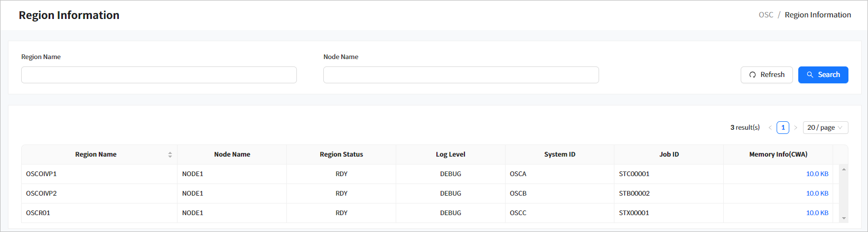Click the Node Name column header
Viewport: 868px width, 232px height.
point(232,154)
